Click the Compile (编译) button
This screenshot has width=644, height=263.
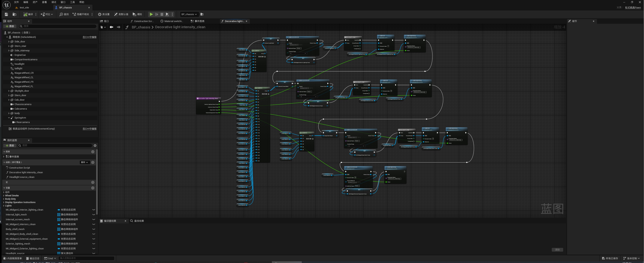coord(28,14)
